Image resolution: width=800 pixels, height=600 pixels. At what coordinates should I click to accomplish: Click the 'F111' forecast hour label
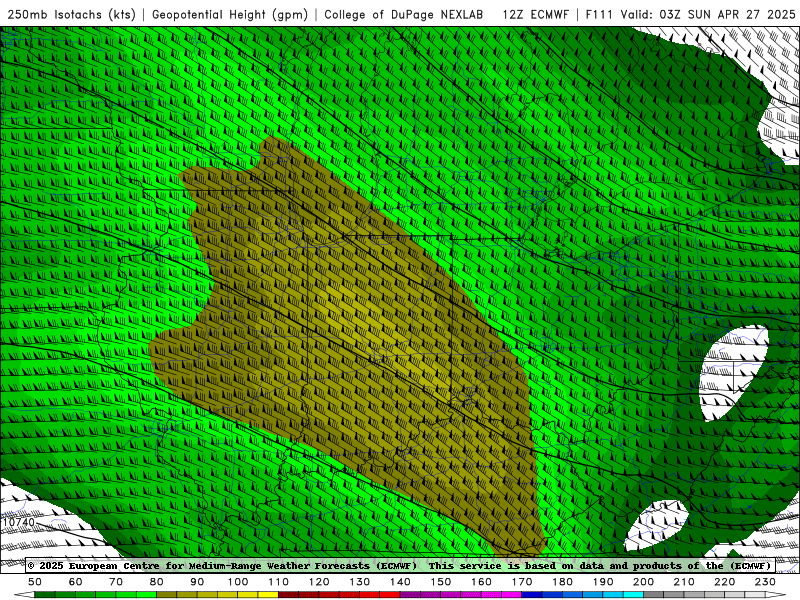click(598, 15)
